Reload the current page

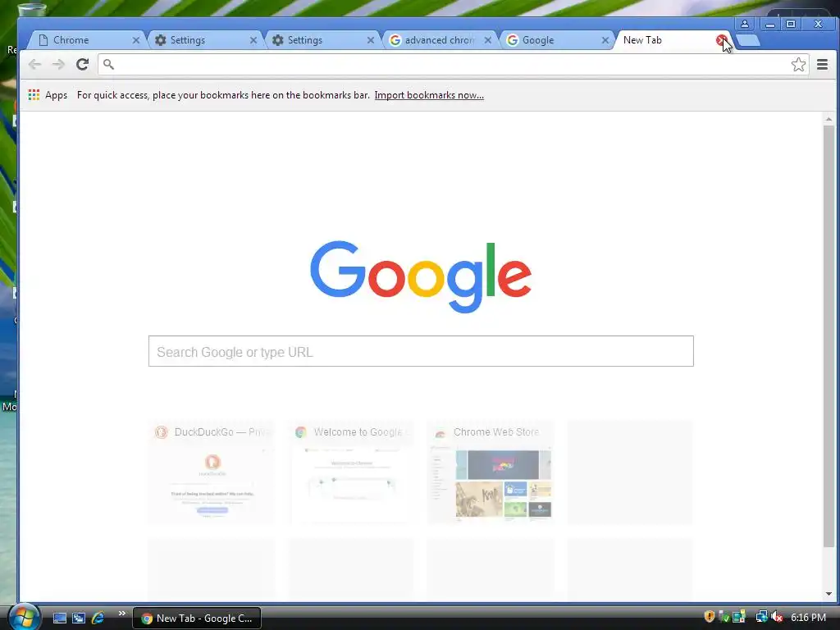point(82,65)
